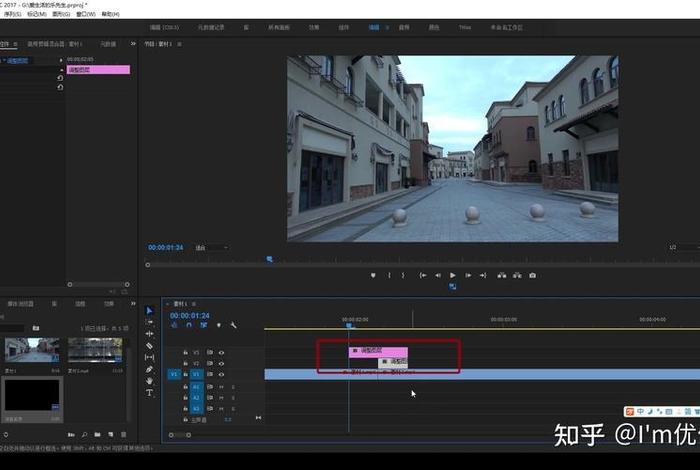Screen dimensions: 700x470
Task: Toggle lock on V2 track
Action: 185,363
